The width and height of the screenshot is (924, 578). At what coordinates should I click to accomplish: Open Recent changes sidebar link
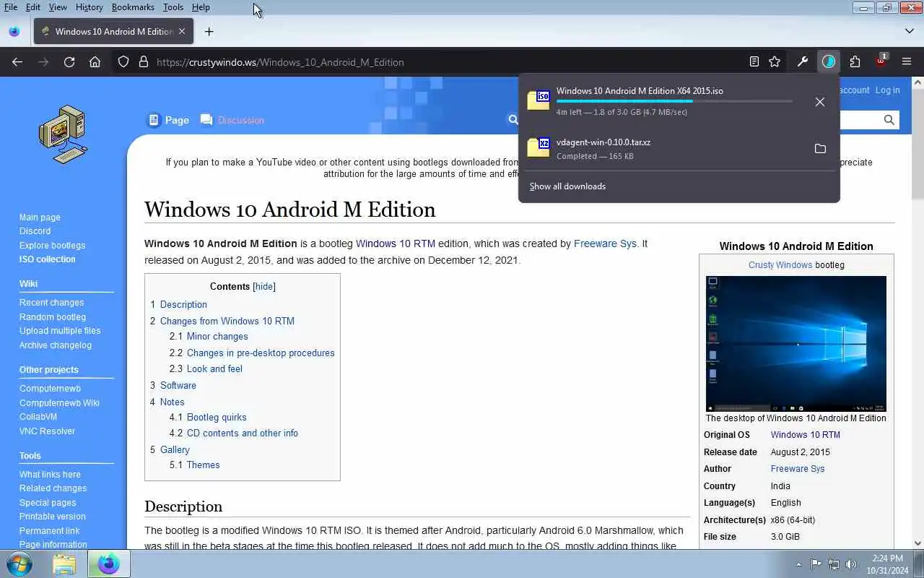point(51,303)
